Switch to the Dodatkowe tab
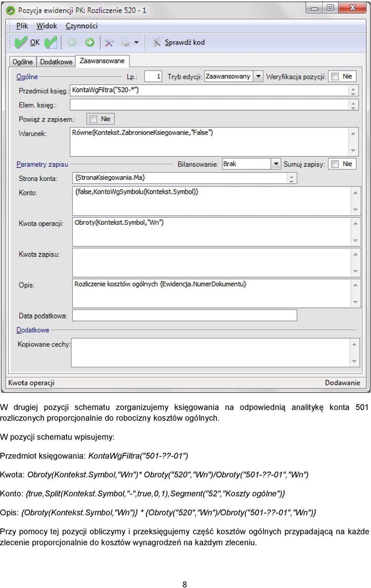The width and height of the screenshot is (371, 588). coord(56,62)
